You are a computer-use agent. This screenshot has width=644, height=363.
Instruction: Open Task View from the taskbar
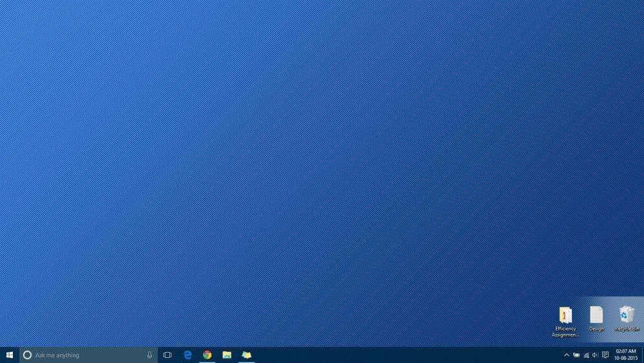[x=167, y=355]
